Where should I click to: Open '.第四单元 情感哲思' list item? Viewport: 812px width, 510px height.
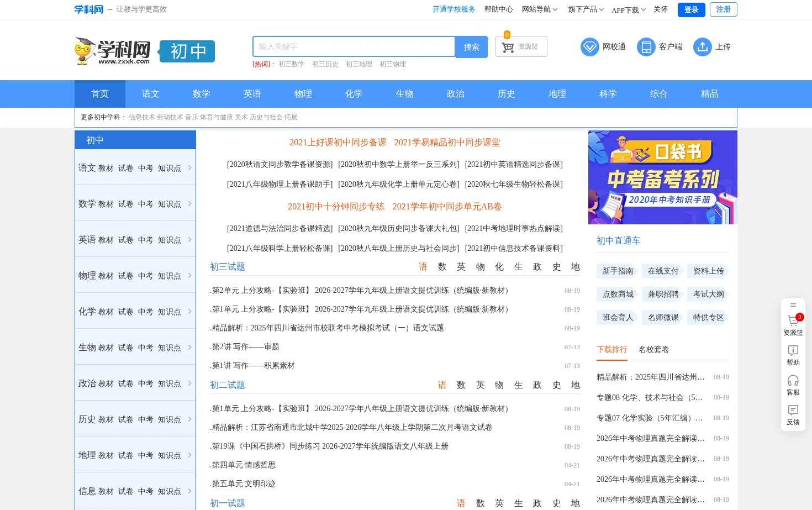[242, 465]
